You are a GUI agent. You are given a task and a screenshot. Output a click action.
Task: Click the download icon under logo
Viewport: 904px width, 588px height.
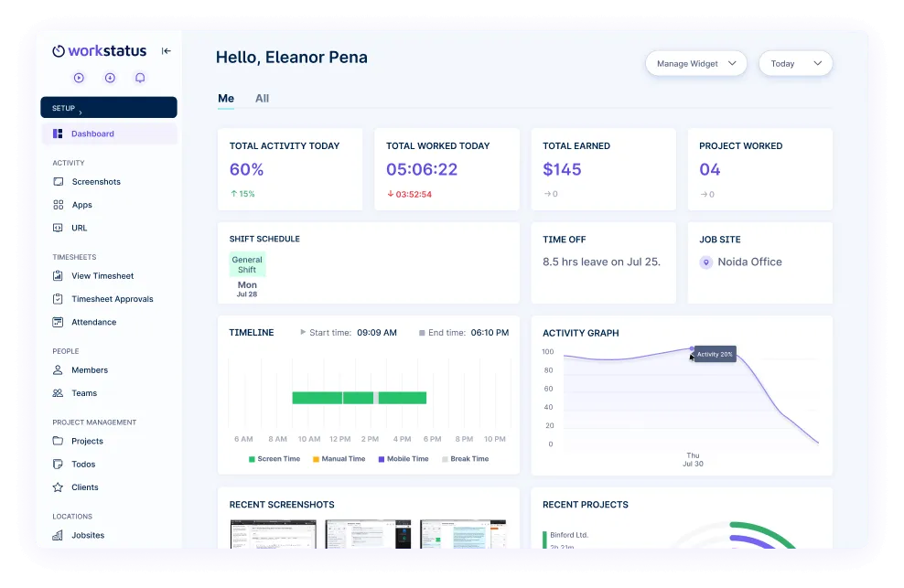point(110,78)
